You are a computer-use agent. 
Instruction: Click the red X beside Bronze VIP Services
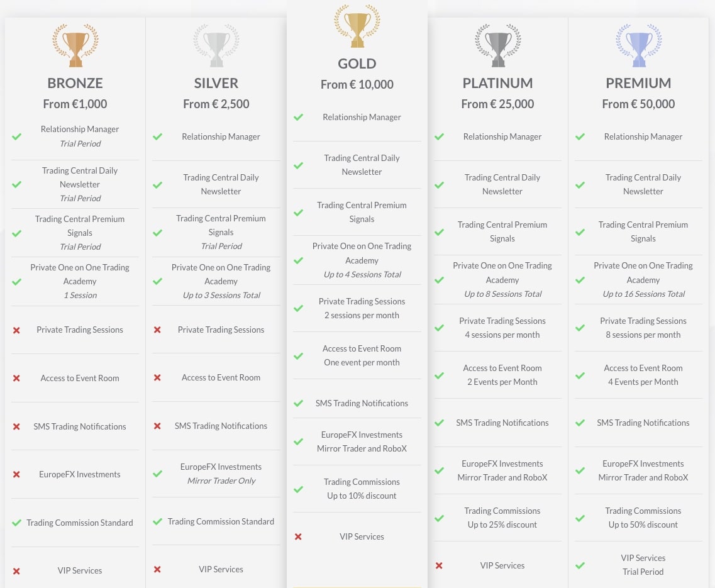point(16,571)
